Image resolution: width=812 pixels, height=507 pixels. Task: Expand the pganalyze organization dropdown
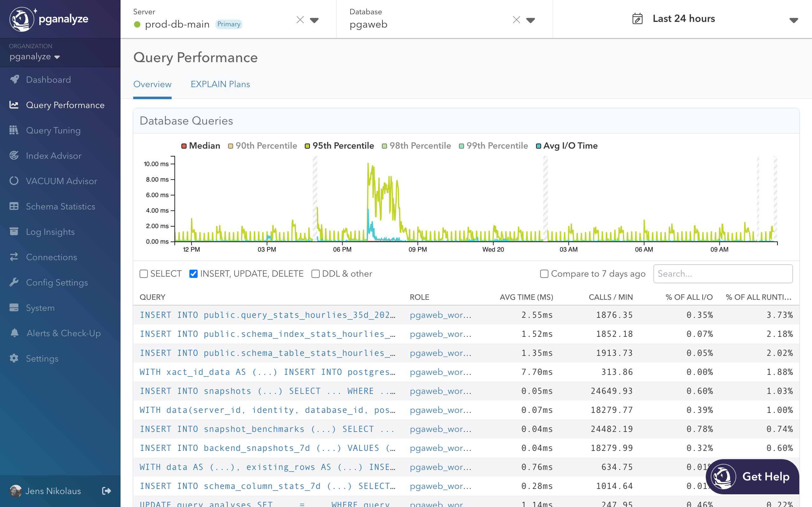57,57
